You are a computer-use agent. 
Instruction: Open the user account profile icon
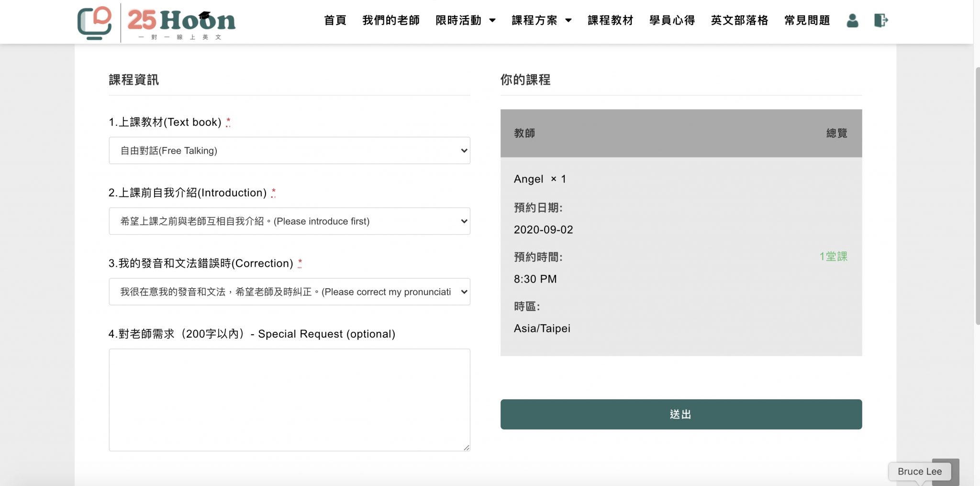click(852, 21)
